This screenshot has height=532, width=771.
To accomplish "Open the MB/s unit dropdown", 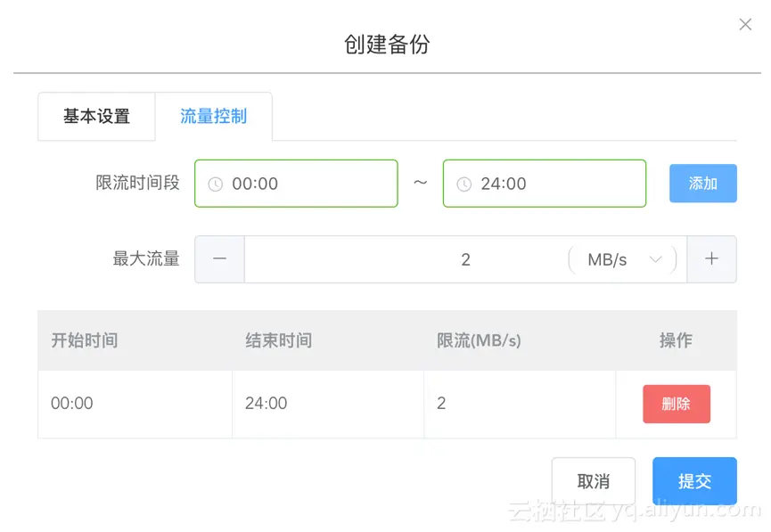I will tap(623, 260).
